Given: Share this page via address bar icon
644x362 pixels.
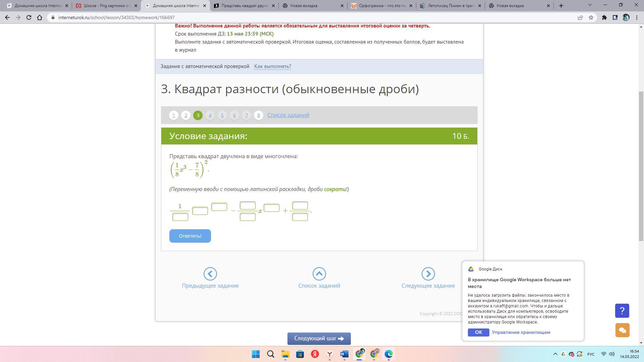Looking at the screenshot, I should [x=580, y=18].
